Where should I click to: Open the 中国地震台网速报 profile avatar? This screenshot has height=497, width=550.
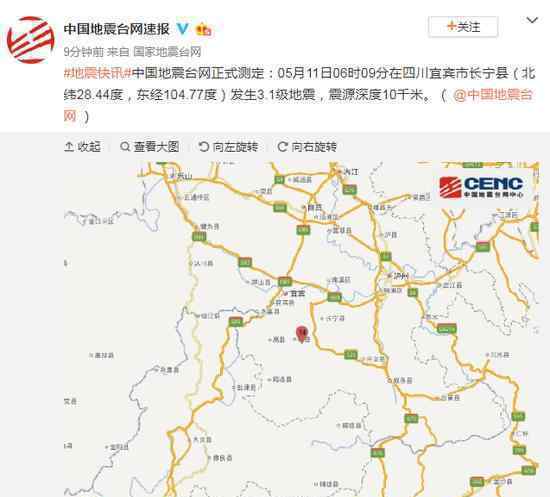pyautogui.click(x=31, y=40)
